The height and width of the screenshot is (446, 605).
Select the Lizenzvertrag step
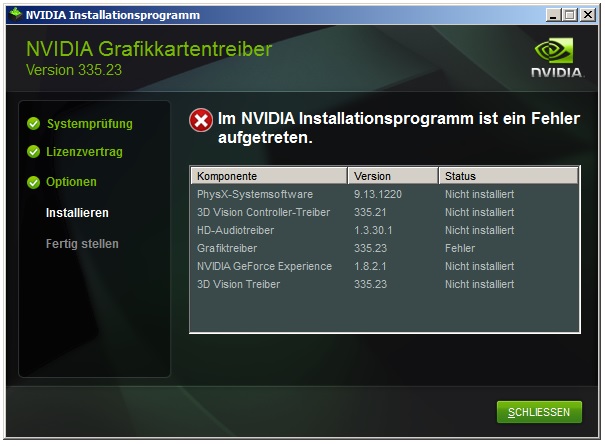pos(84,152)
